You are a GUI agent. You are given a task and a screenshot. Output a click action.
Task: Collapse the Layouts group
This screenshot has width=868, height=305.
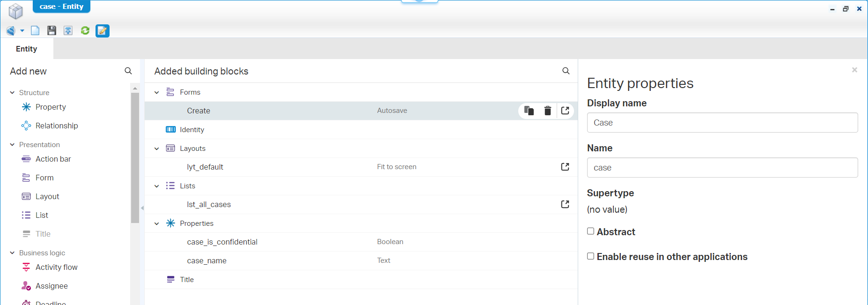coord(157,149)
